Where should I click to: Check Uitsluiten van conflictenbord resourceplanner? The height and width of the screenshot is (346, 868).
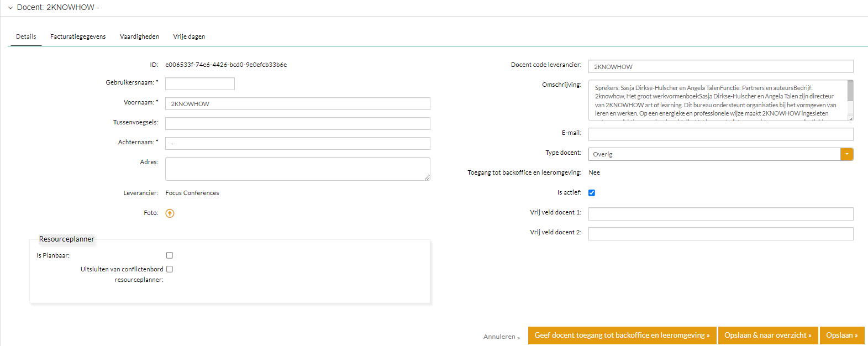coord(170,269)
